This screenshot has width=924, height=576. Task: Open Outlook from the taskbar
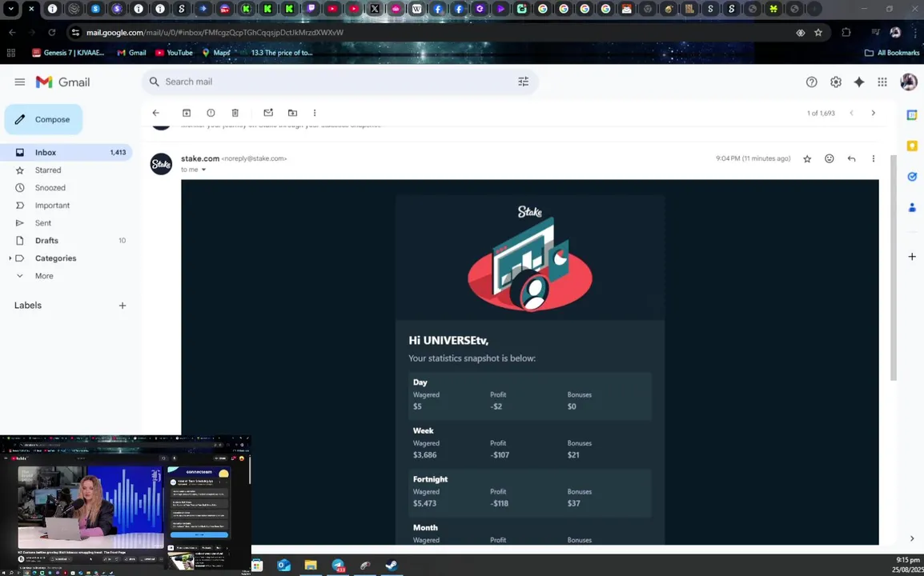tap(284, 566)
